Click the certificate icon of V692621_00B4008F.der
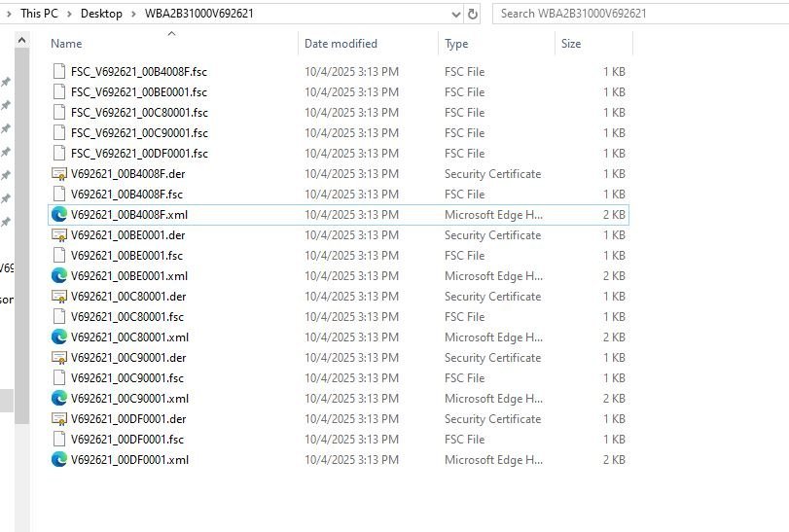789x532 pixels. point(59,174)
